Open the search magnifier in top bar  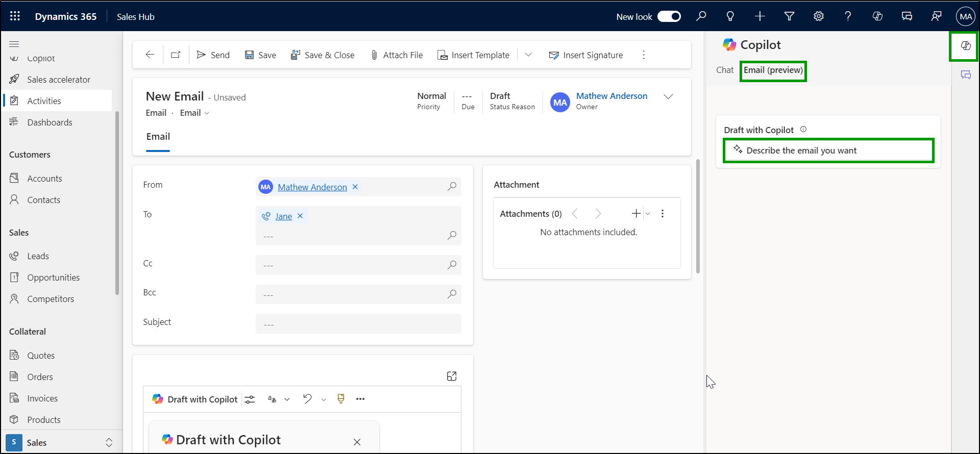[701, 16]
